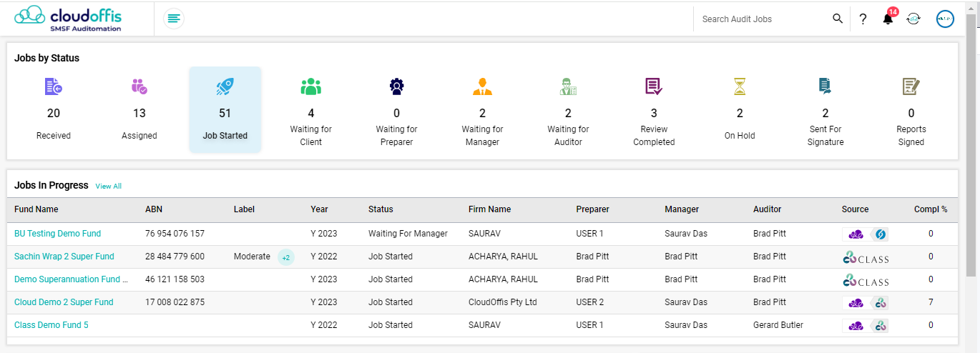The image size is (980, 353).
Task: Click the CLASS source logo for Sachin Wrap 2
Action: point(866,257)
